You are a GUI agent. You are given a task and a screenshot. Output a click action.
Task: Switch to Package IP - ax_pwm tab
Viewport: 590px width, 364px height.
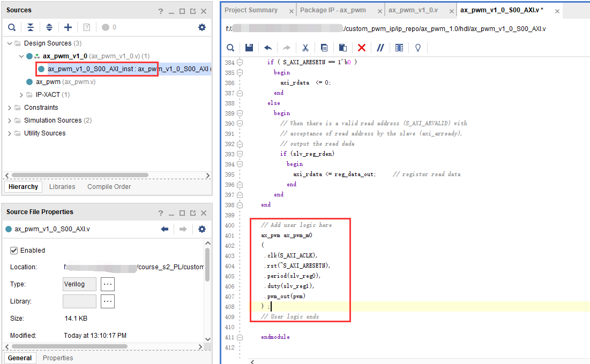click(x=333, y=10)
